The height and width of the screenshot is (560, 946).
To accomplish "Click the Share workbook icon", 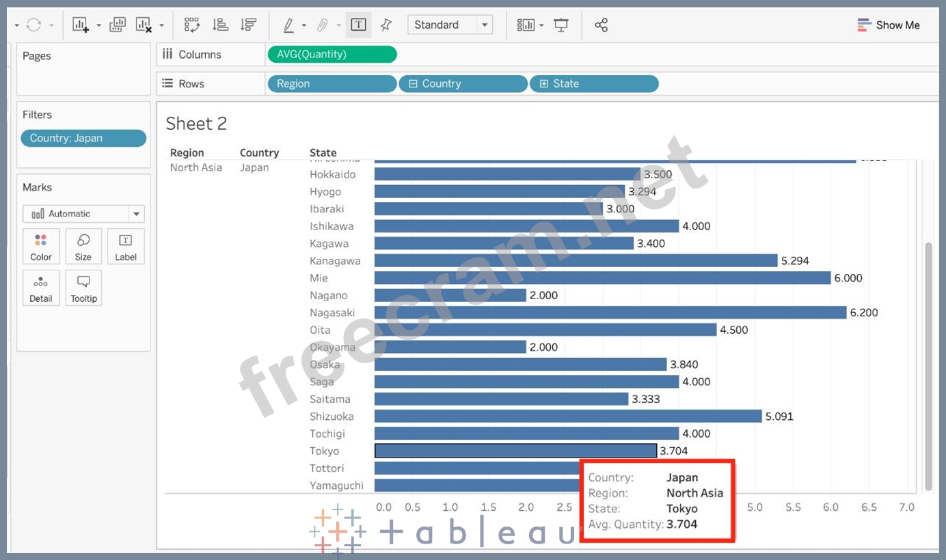I will 601,25.
